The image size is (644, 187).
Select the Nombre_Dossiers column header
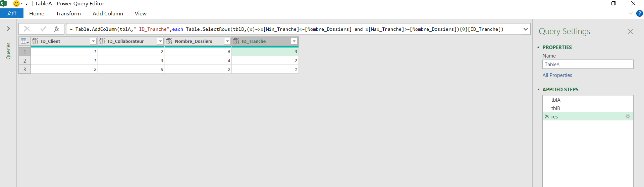[198, 41]
